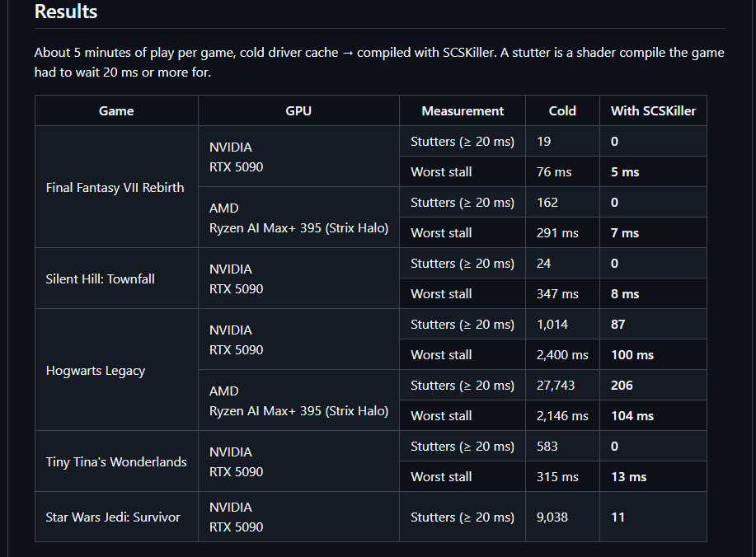Select the Final Fantasy VII Rebirth cell
This screenshot has width=756, height=557.
116,187
